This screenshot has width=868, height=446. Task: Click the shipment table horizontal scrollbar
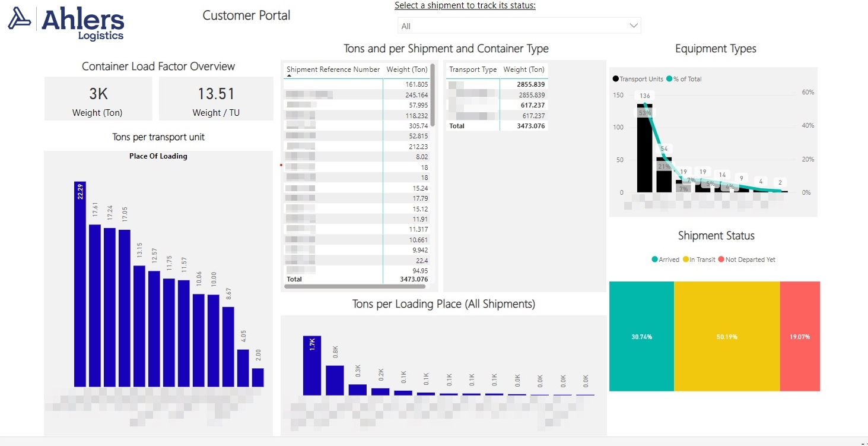(x=356, y=286)
